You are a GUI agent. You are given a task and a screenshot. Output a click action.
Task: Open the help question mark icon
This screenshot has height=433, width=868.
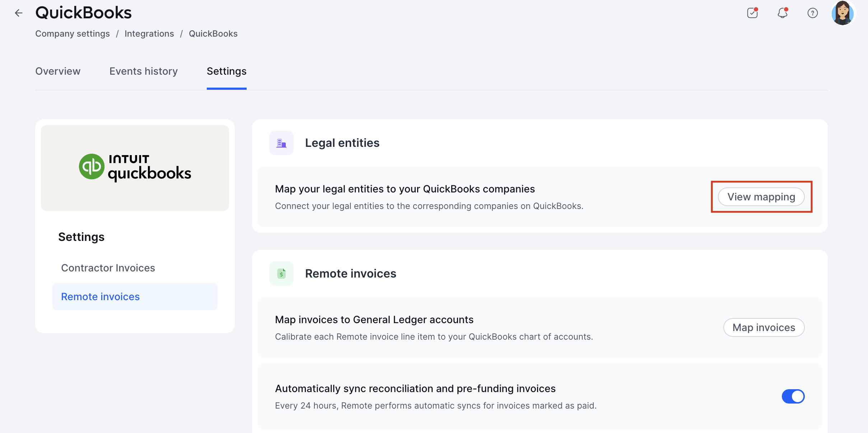[x=813, y=13]
